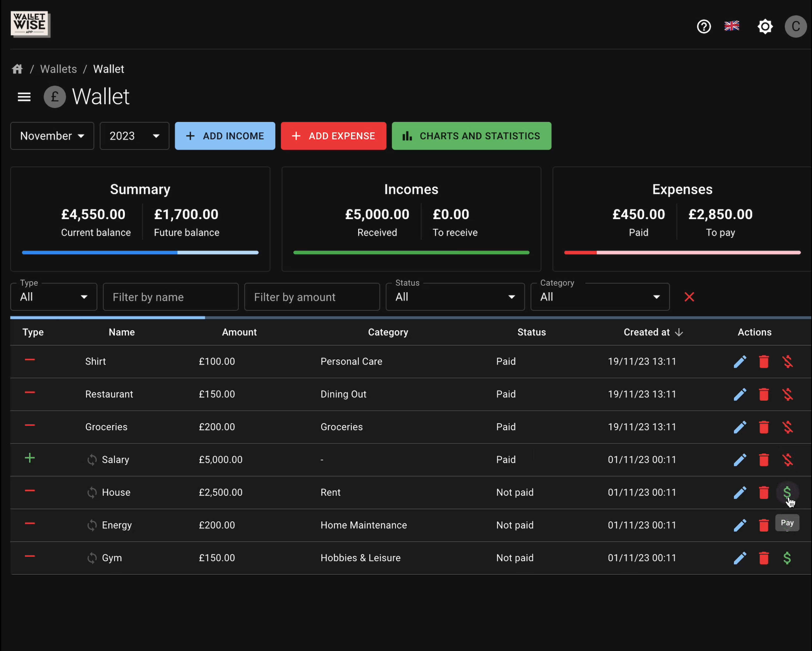Click the recurring icon beside Gym
The height and width of the screenshot is (651, 812).
coord(92,558)
